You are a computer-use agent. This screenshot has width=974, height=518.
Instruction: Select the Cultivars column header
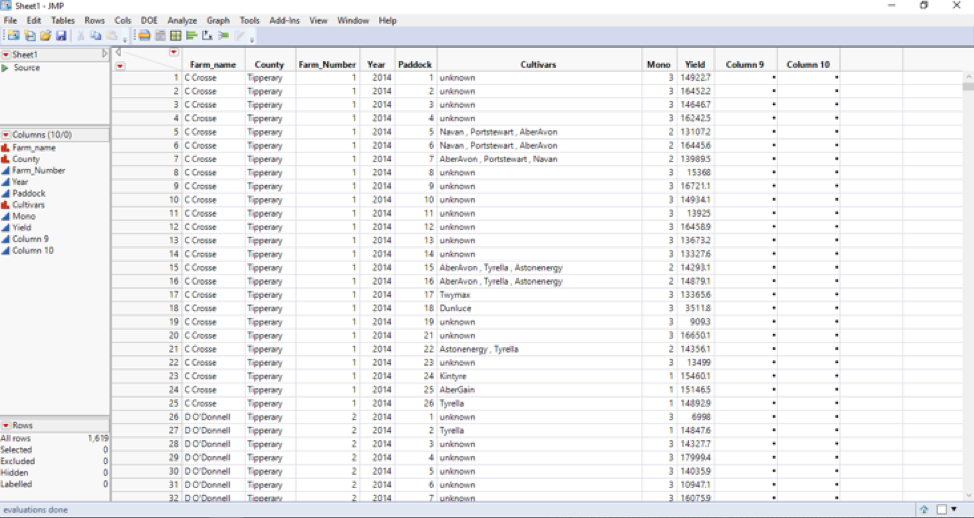(x=539, y=65)
